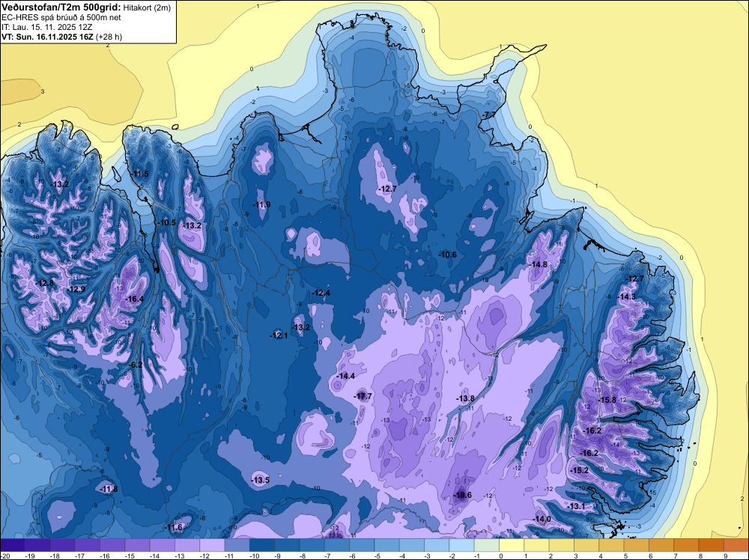Pick legend swatch between -19 and -18

(37, 545)
